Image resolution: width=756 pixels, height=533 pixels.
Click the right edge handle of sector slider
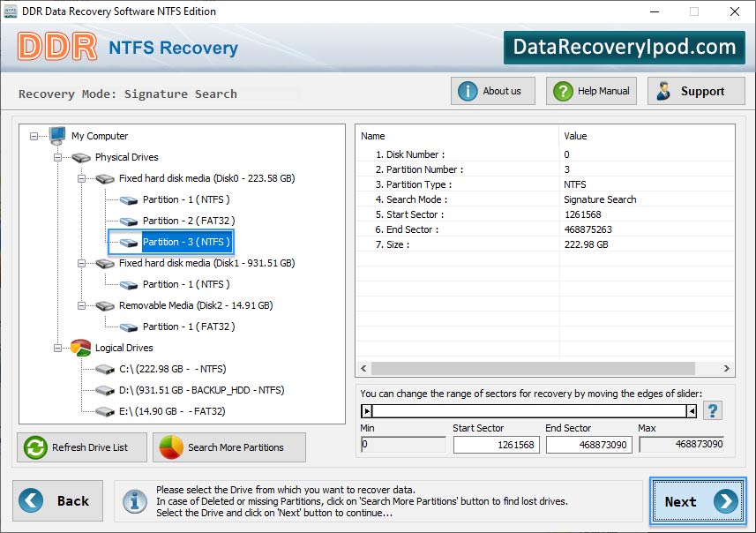692,411
